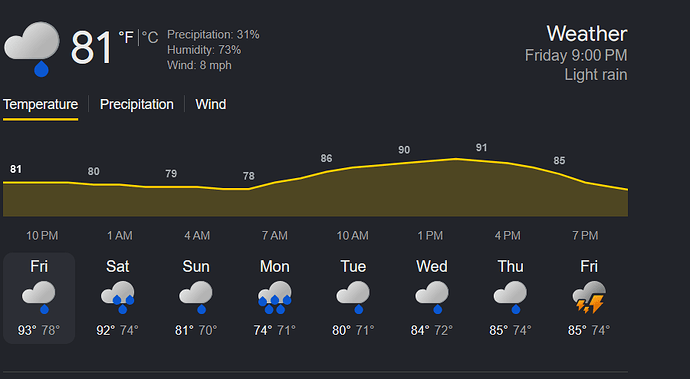Select next Friday's thunderstorm icon
The width and height of the screenshot is (690, 379).
point(589,297)
